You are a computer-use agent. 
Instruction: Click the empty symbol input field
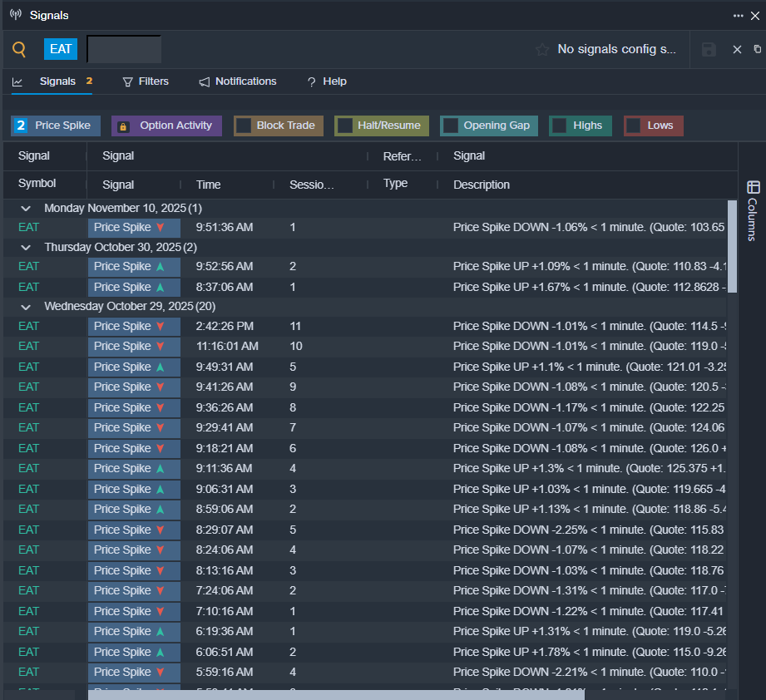pos(124,49)
